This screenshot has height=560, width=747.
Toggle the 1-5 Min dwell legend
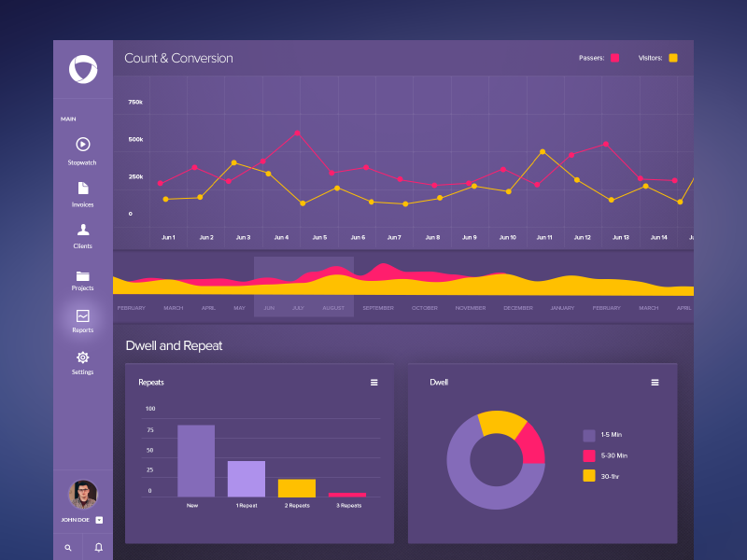[x=589, y=435]
